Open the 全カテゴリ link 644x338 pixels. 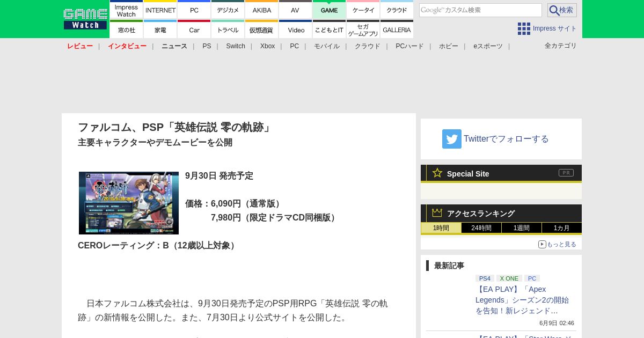tap(561, 46)
